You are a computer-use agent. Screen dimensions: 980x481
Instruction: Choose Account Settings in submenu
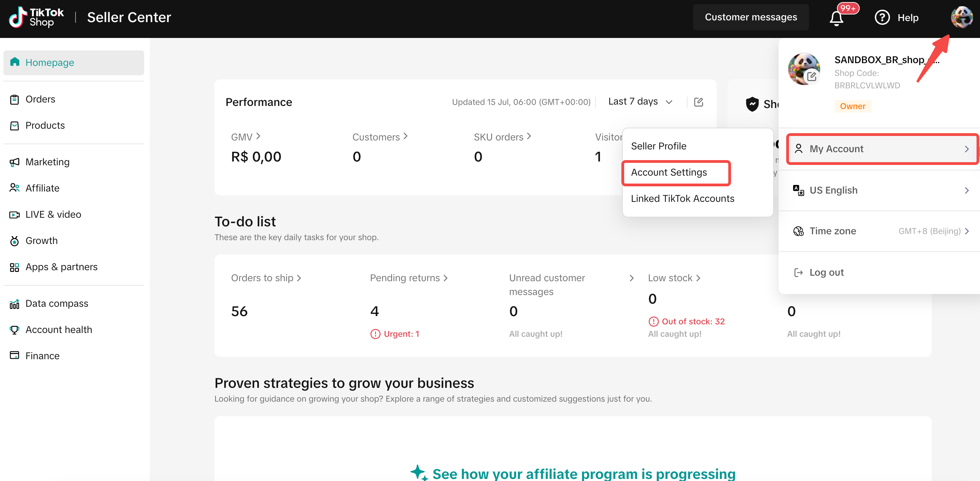click(x=668, y=173)
